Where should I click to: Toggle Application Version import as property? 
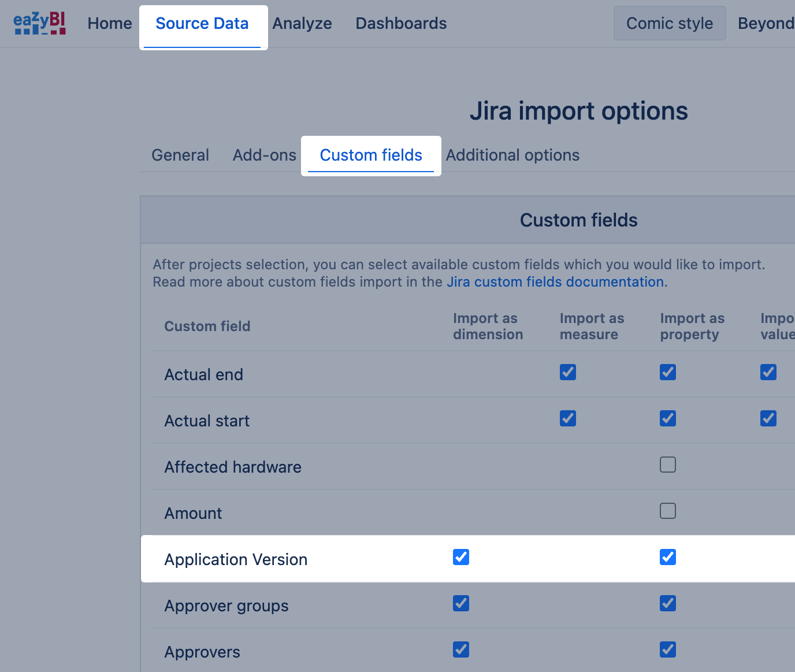[668, 558]
